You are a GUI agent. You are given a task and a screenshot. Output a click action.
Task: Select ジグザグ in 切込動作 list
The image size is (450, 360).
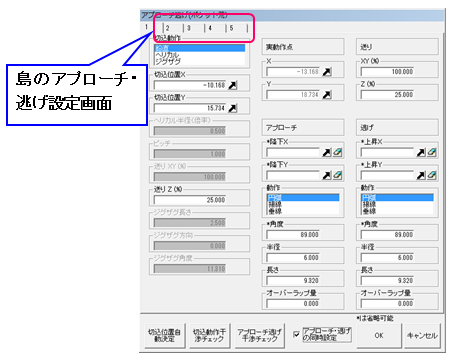pos(200,61)
